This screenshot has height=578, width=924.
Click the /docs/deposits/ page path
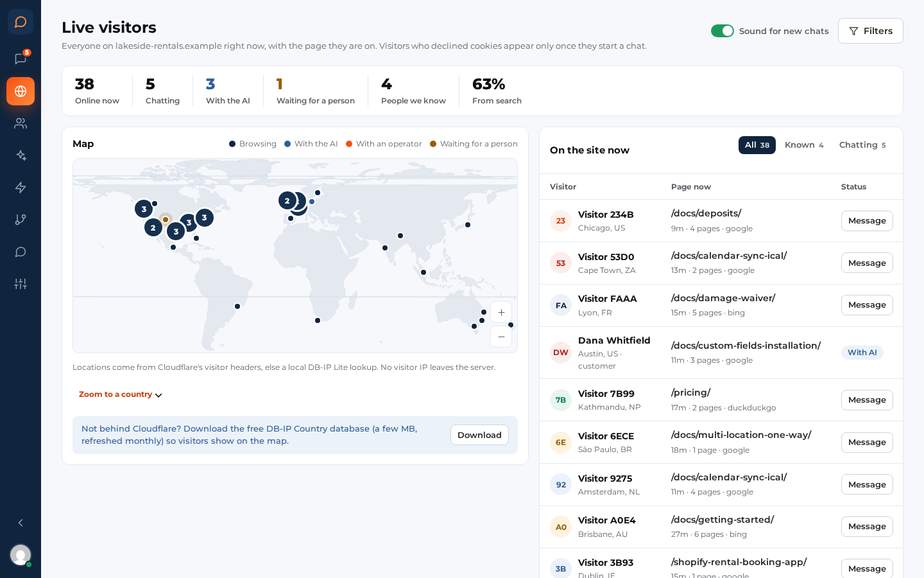pyautogui.click(x=706, y=213)
